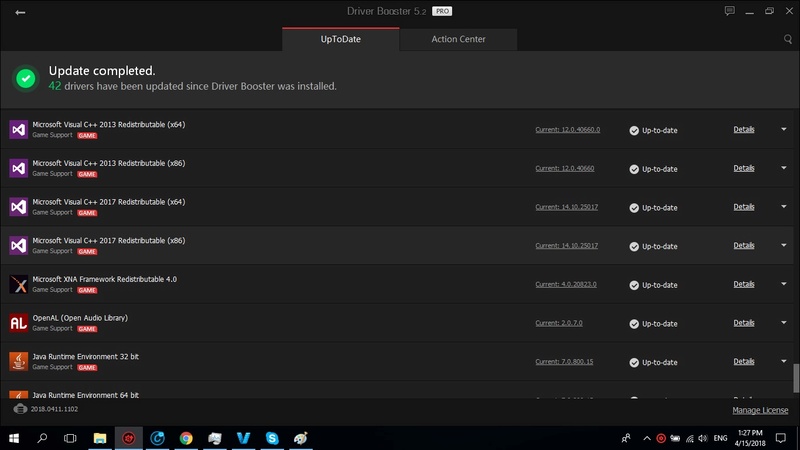Go back using the arrow icon
This screenshot has height=450, width=800.
pyautogui.click(x=20, y=12)
